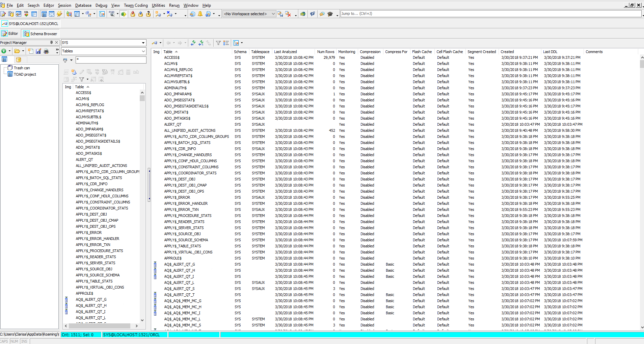Open the Database menu
This screenshot has width=644, height=344.
[x=83, y=5]
